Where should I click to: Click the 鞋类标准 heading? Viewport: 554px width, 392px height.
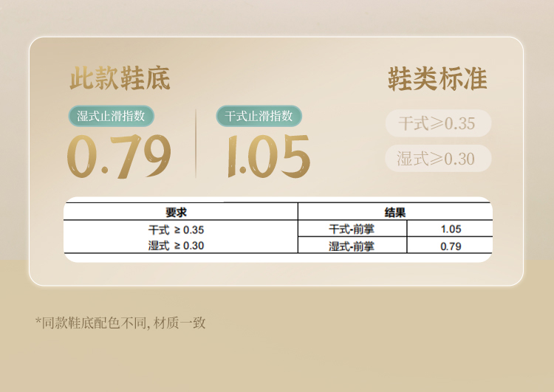pos(437,79)
